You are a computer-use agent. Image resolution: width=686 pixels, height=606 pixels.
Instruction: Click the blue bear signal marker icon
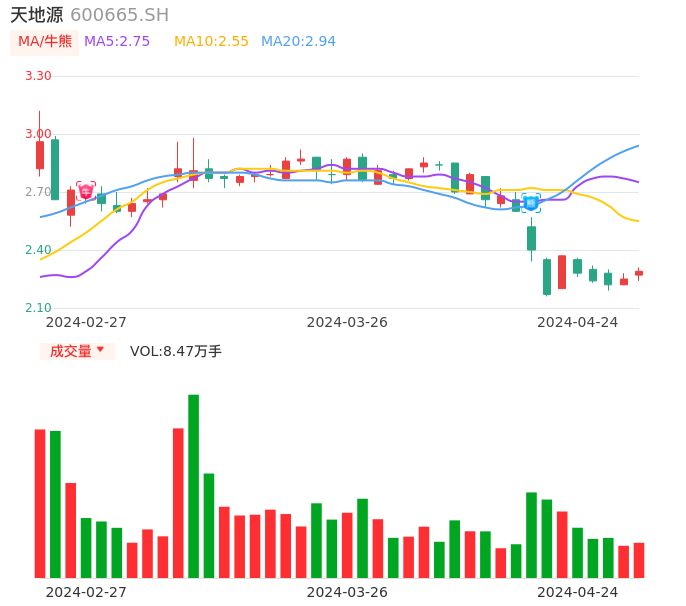[531, 203]
